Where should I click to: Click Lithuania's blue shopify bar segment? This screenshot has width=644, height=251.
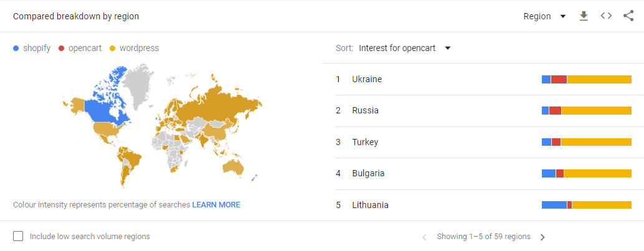click(x=554, y=204)
